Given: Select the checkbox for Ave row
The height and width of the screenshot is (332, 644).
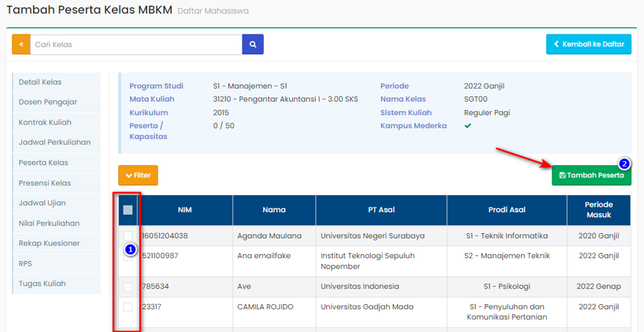Looking at the screenshot, I should click(128, 287).
